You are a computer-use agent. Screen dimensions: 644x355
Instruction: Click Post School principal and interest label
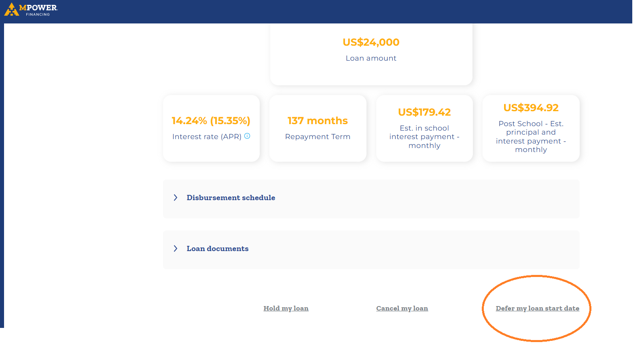pyautogui.click(x=531, y=137)
